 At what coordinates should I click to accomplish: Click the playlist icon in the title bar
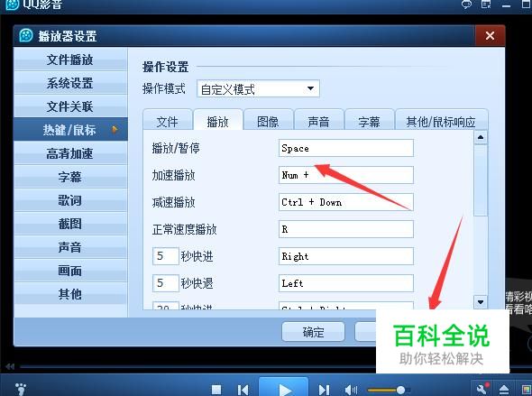[486, 5]
